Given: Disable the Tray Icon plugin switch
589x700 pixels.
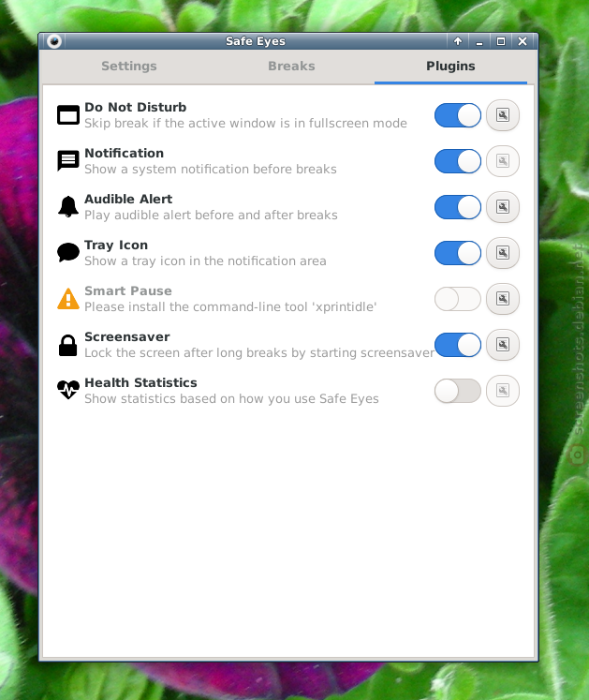Looking at the screenshot, I should [x=458, y=253].
